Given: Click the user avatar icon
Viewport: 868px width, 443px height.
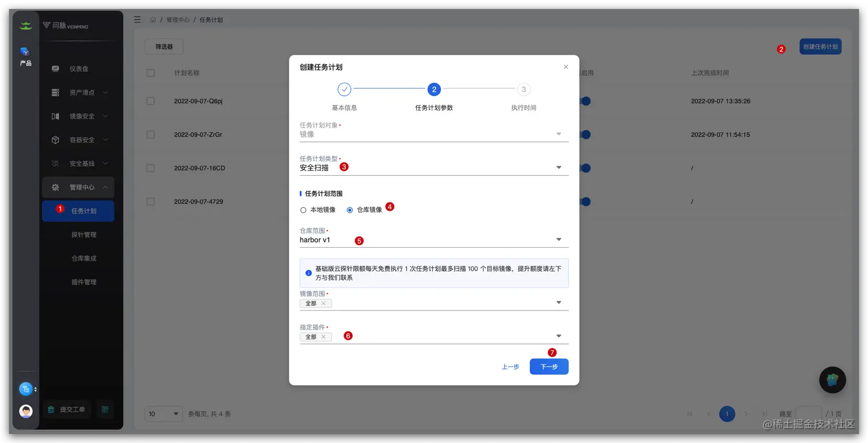Looking at the screenshot, I should tap(26, 411).
